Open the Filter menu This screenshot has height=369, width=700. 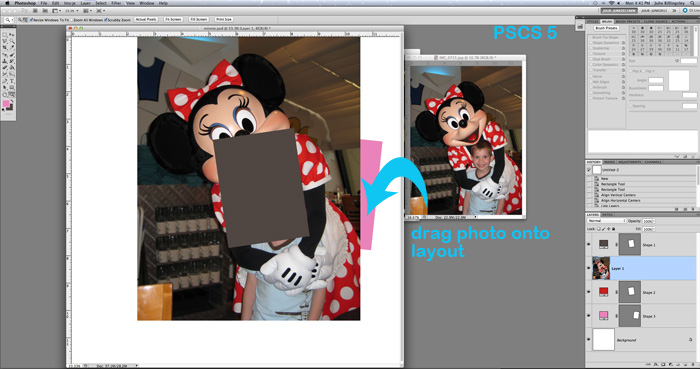(x=116, y=3)
